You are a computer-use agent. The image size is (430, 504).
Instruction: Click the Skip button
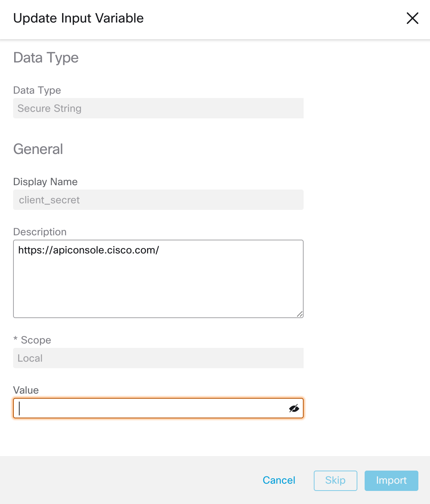(335, 480)
